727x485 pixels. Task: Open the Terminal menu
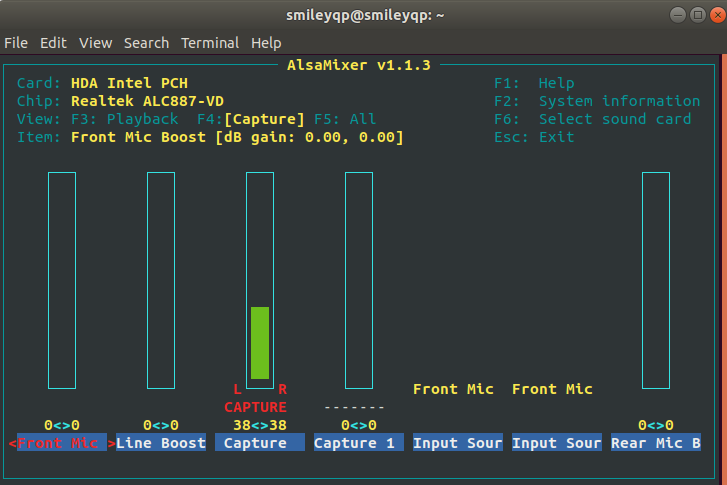[210, 43]
